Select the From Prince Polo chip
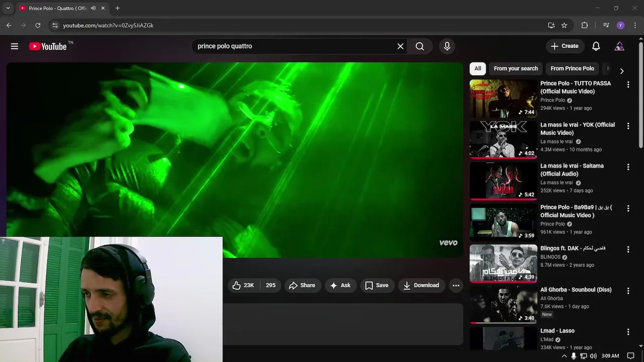The height and width of the screenshot is (362, 644). pyautogui.click(x=572, y=68)
